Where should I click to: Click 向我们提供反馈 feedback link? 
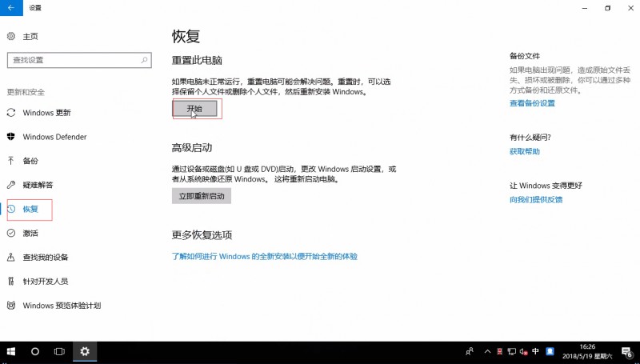pos(536,199)
